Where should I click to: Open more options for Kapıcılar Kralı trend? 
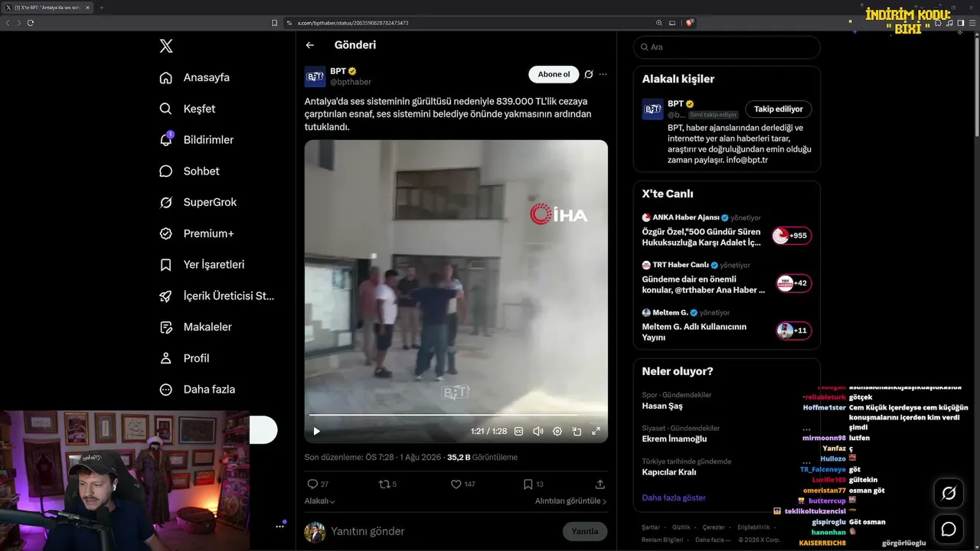pos(806,463)
